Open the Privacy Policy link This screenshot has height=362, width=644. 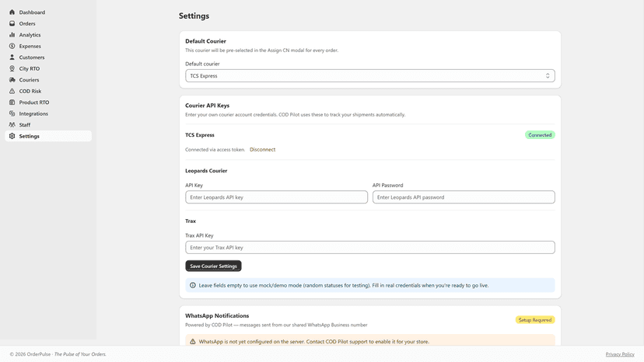coord(620,354)
